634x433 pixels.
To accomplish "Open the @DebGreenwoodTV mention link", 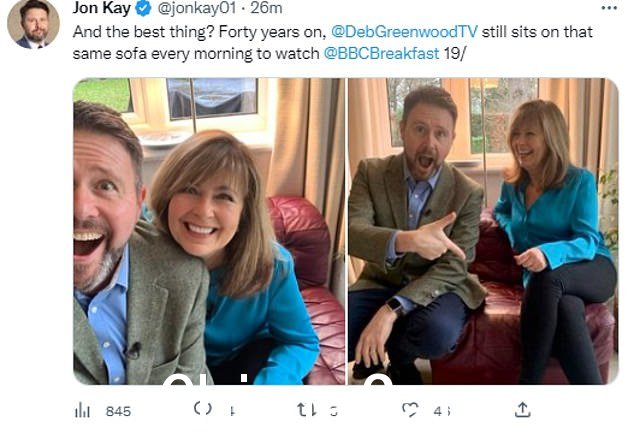I will pos(404,32).
